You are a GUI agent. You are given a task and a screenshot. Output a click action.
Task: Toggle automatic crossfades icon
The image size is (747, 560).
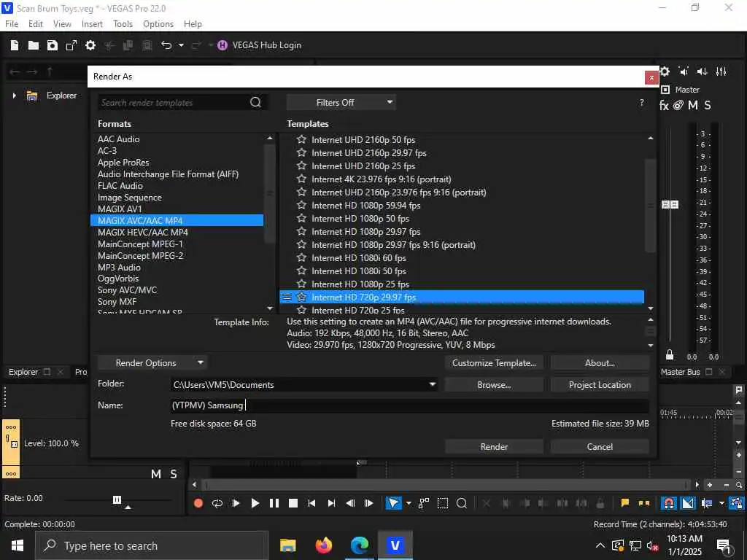[688, 503]
